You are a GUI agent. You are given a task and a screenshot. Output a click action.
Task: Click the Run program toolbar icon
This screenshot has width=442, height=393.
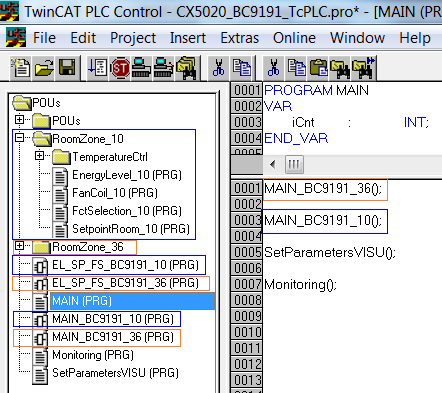(x=98, y=68)
